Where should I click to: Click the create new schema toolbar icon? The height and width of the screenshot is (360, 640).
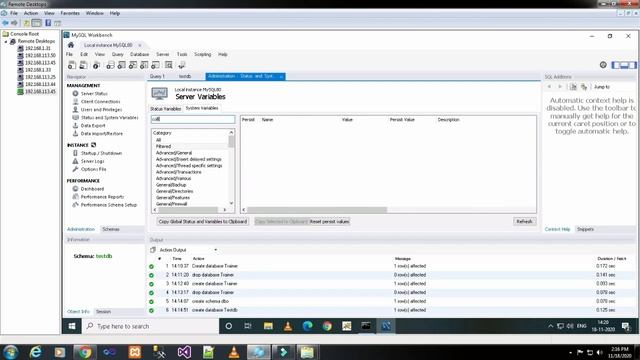[110, 65]
